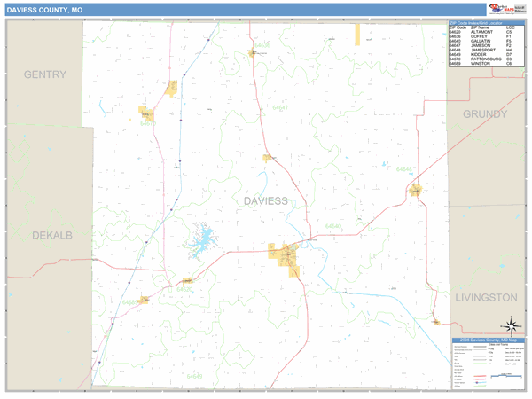
Task: Click the GRUNDY county label
Action: pos(484,114)
